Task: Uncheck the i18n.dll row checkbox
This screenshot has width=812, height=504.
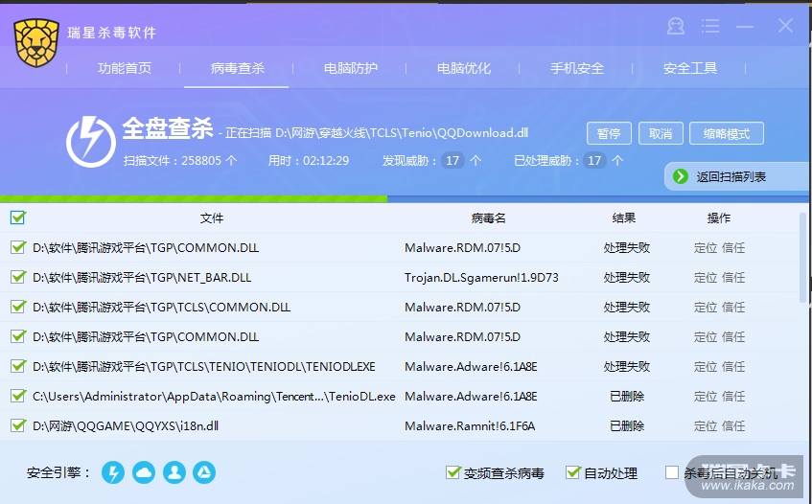Action: (17, 425)
